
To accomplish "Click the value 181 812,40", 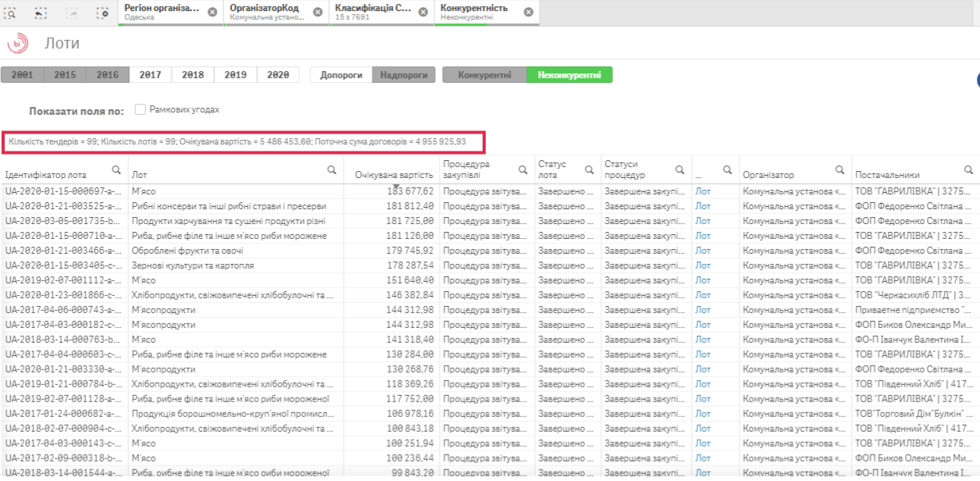I will [x=410, y=206].
